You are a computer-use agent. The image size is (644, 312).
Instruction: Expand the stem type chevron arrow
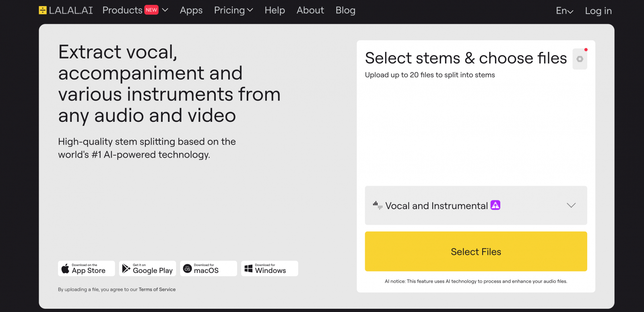click(571, 205)
